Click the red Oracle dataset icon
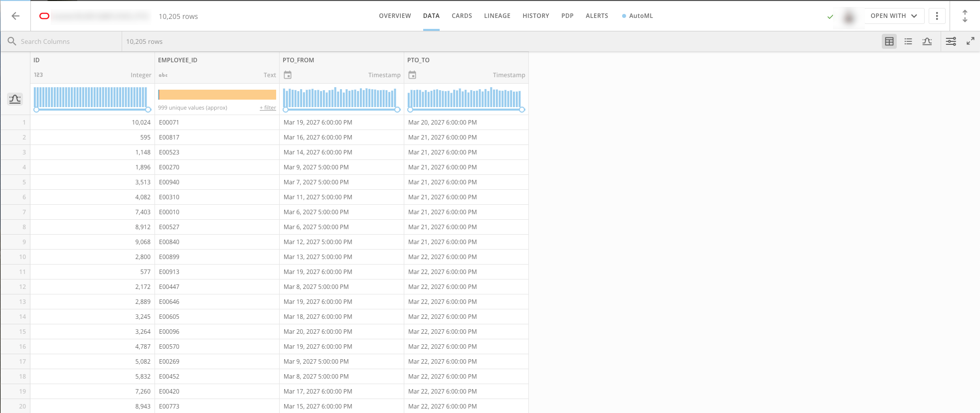This screenshot has height=413, width=980. [x=44, y=16]
